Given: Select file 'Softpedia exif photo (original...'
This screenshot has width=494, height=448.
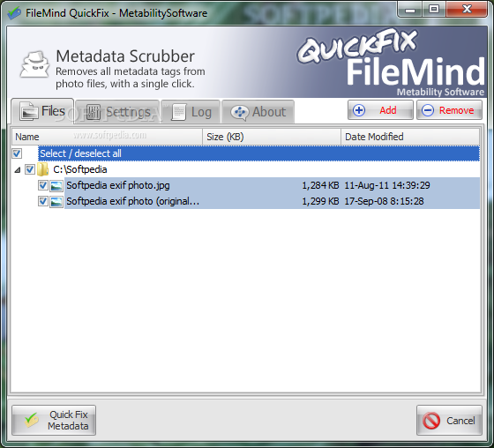Looking at the screenshot, I should pyautogui.click(x=132, y=201).
